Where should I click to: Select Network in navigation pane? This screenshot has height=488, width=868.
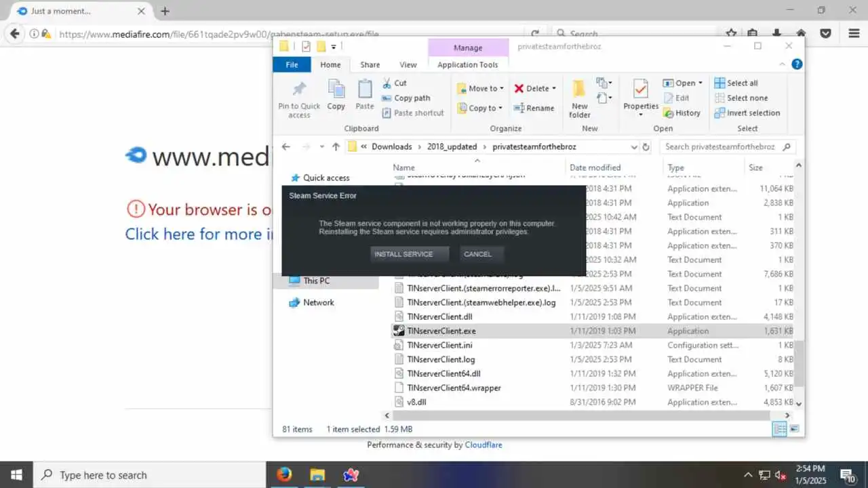coord(318,302)
